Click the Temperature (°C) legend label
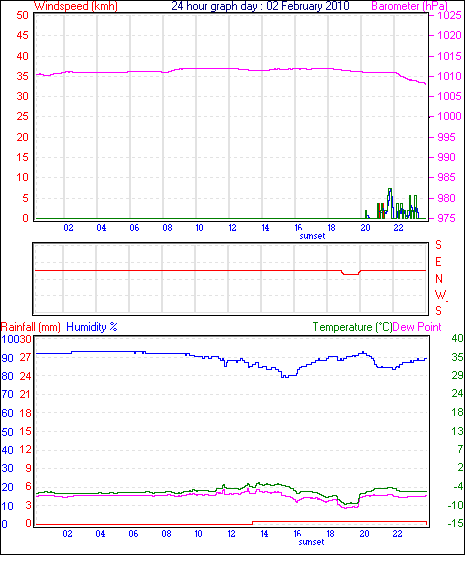 352,327
